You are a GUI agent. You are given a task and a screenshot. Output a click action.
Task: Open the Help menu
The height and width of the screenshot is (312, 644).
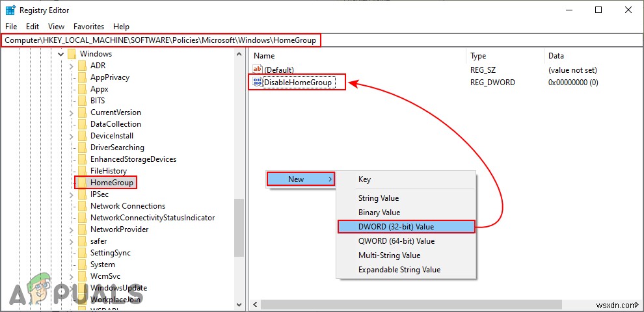121,26
